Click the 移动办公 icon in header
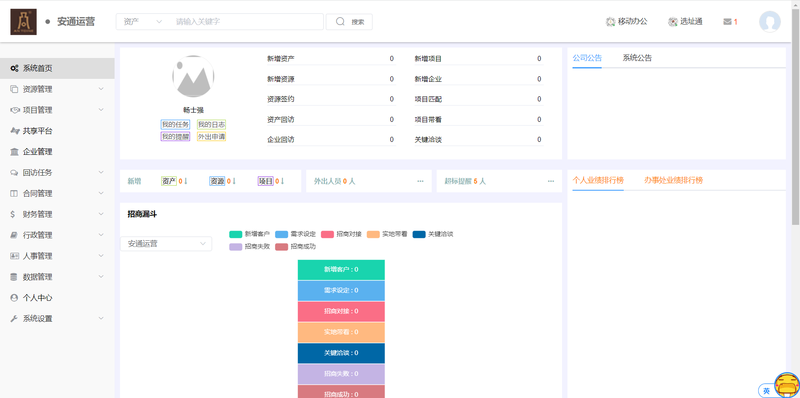Viewport: 800px width, 398px height. click(x=610, y=22)
